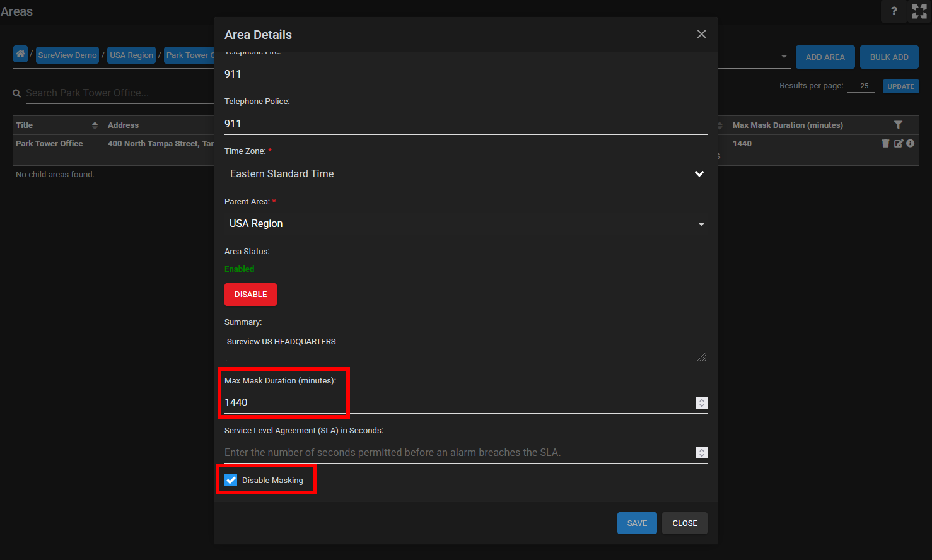The image size is (932, 560).
Task: Close the Area Details dialog with X
Action: pos(701,34)
